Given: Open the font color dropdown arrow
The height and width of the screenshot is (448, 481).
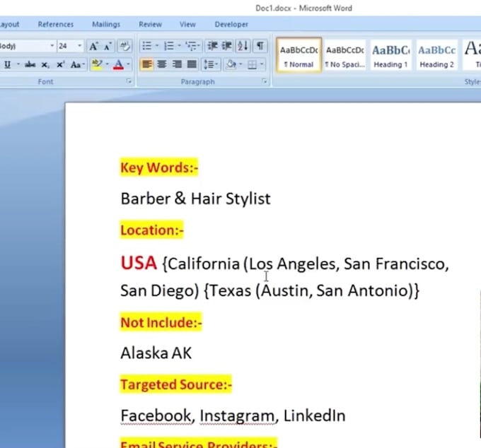Looking at the screenshot, I should coord(129,64).
